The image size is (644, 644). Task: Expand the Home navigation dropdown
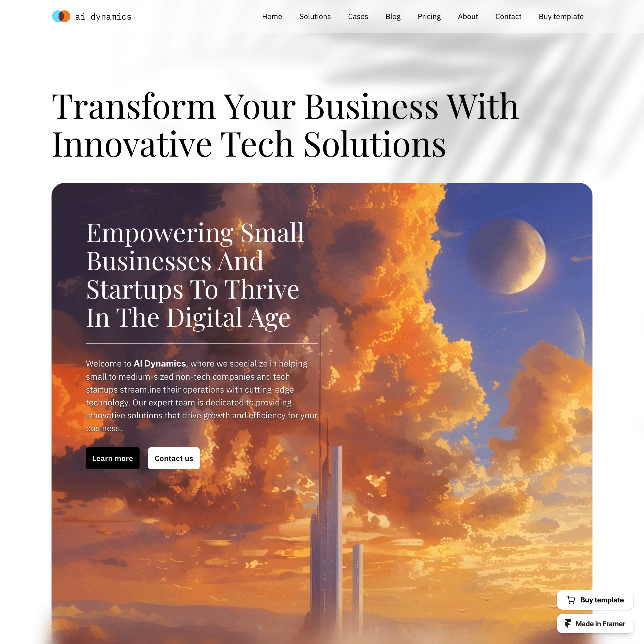[x=272, y=16]
